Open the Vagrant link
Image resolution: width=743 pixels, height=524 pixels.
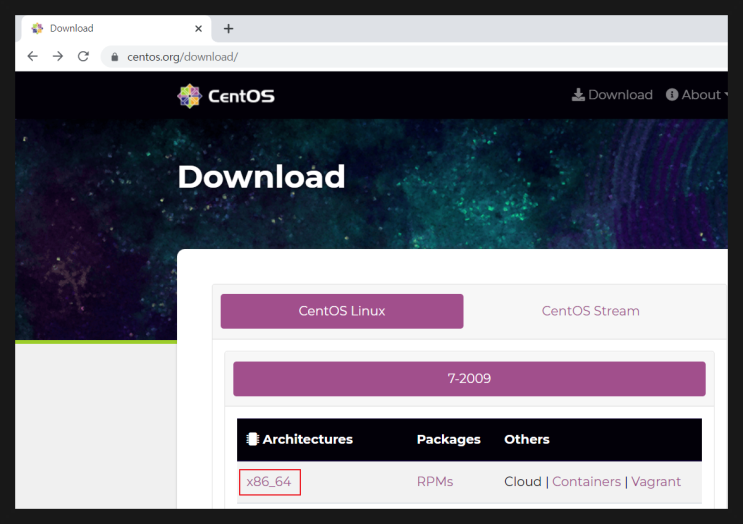[656, 482]
